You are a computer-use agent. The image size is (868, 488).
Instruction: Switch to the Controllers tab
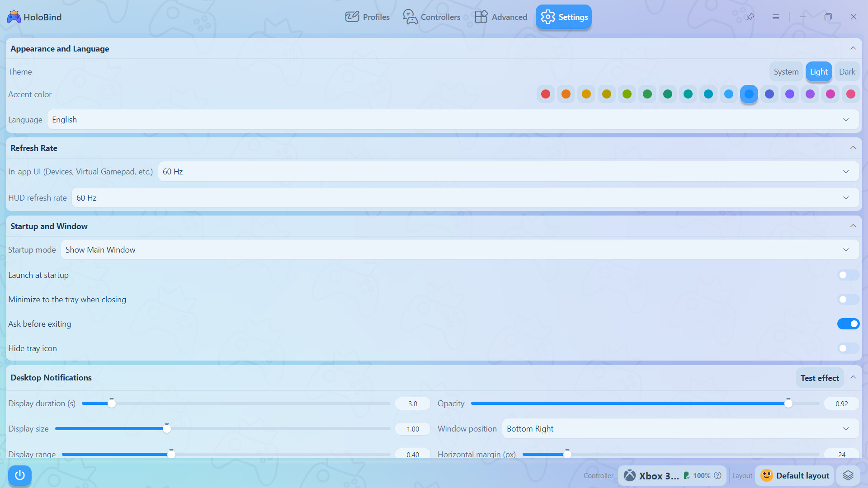tap(432, 17)
